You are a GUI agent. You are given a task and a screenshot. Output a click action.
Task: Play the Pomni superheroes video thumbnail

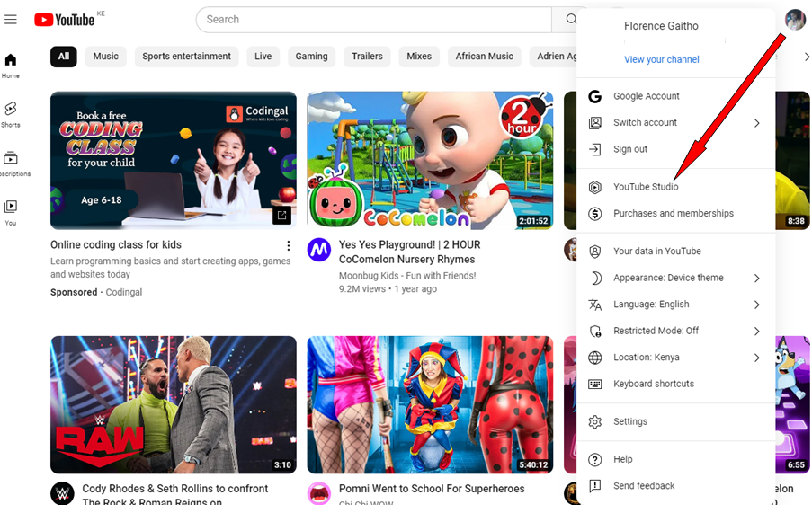(430, 404)
